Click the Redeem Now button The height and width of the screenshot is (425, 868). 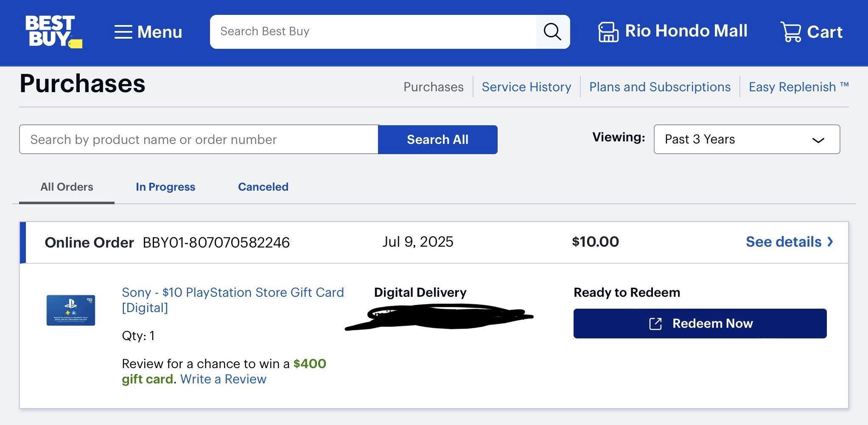(x=700, y=323)
